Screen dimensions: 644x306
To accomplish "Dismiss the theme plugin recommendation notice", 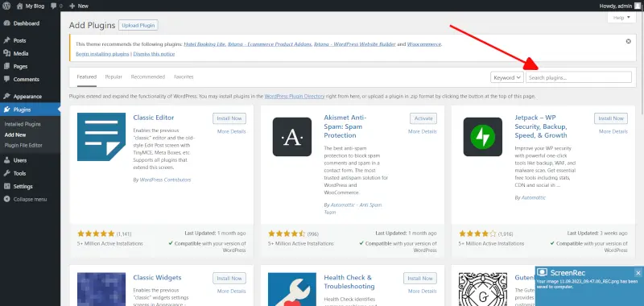I will pyautogui.click(x=629, y=42).
